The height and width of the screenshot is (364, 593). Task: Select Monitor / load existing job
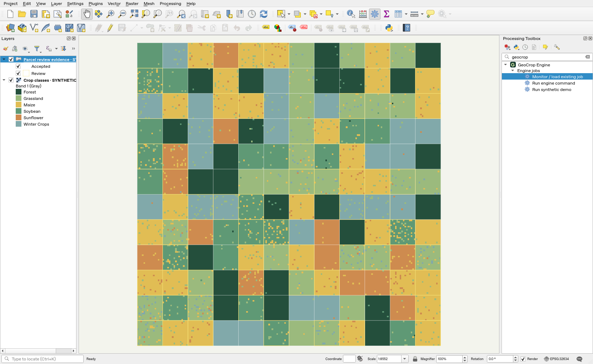[x=557, y=77]
